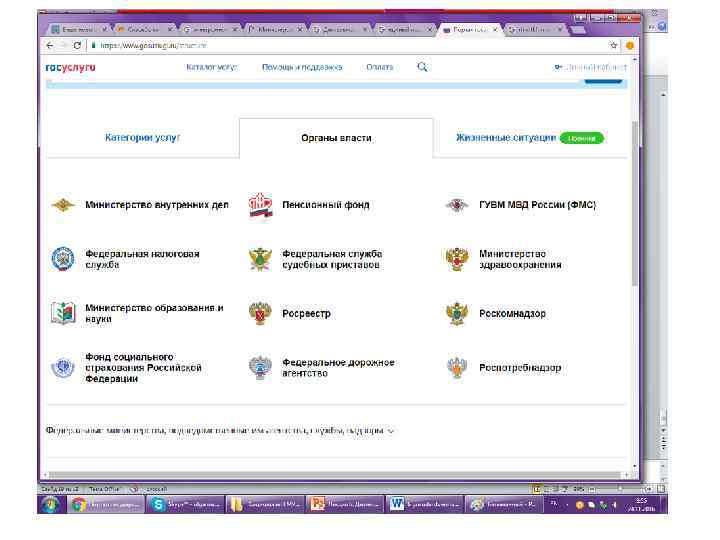720x540 pixels.
Task: Open Федеральное дорожное агентство link
Action: click(338, 368)
